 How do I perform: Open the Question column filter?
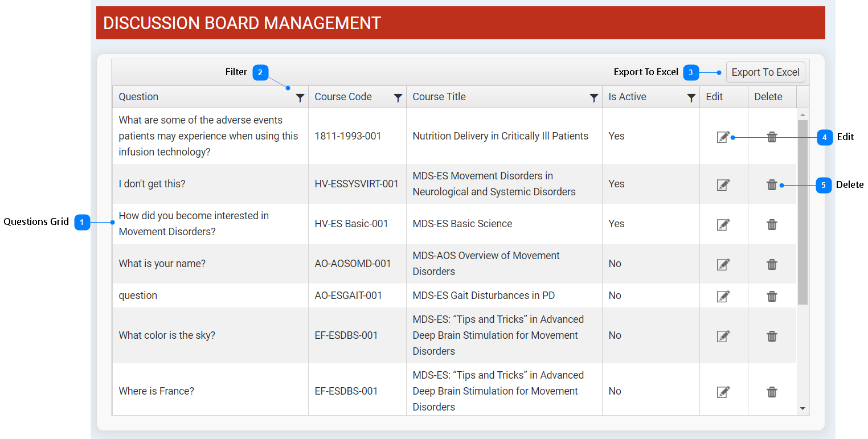click(x=300, y=98)
